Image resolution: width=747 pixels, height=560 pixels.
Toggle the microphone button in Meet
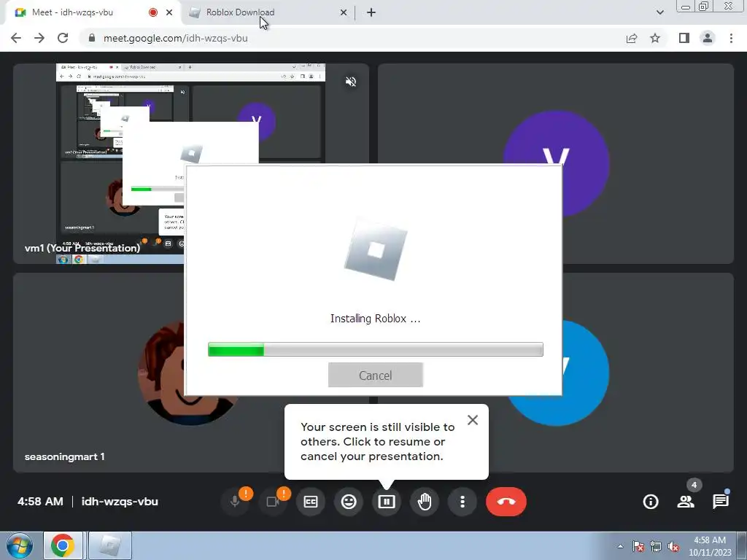coord(235,502)
